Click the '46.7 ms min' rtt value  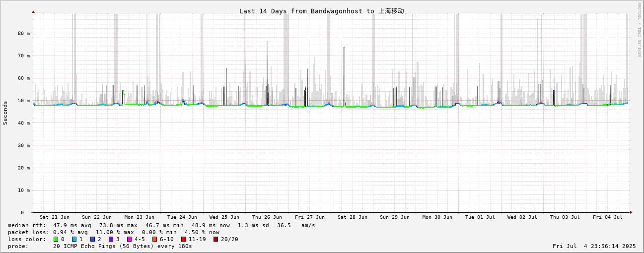point(164,225)
